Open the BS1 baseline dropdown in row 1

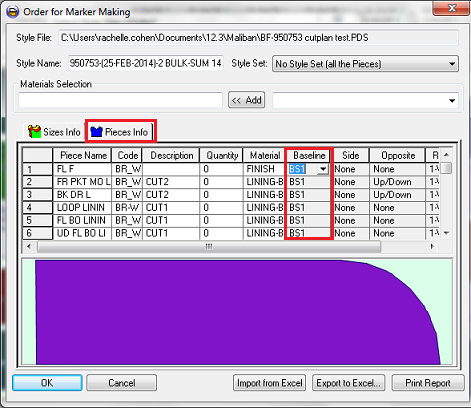click(x=323, y=169)
